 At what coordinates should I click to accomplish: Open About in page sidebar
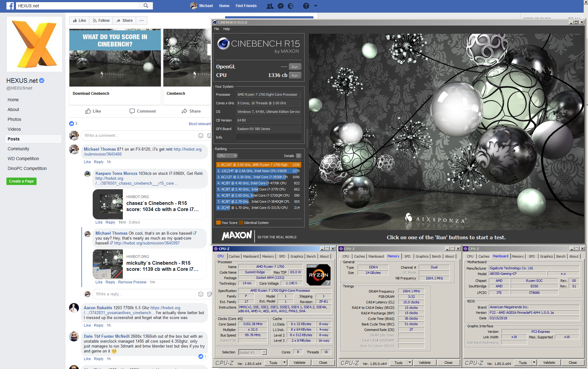13,110
